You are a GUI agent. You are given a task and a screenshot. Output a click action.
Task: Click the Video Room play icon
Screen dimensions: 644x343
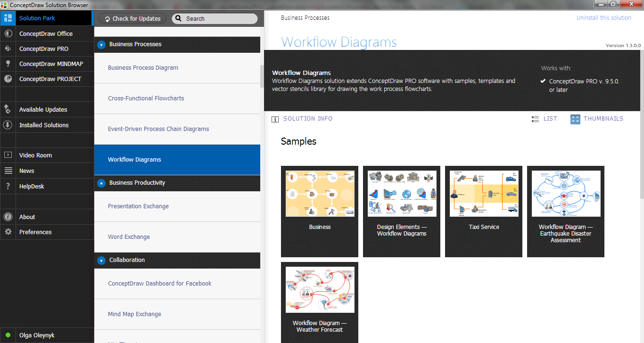(x=8, y=155)
